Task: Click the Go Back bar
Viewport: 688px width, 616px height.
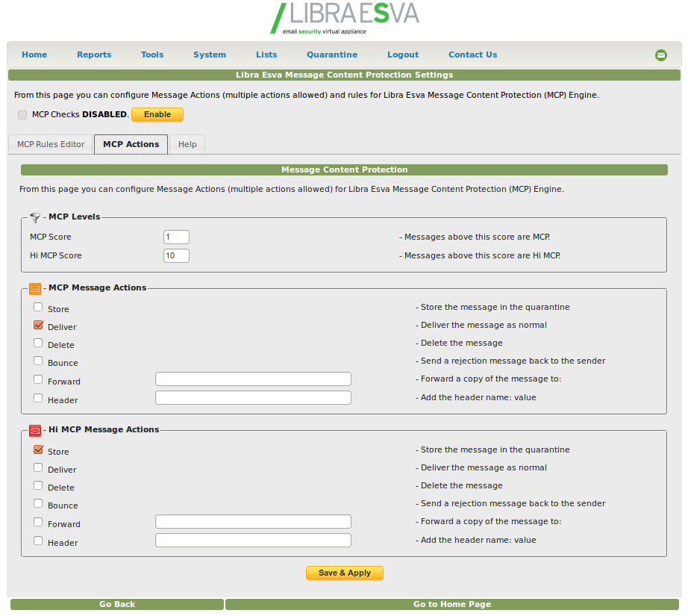Action: [117, 604]
